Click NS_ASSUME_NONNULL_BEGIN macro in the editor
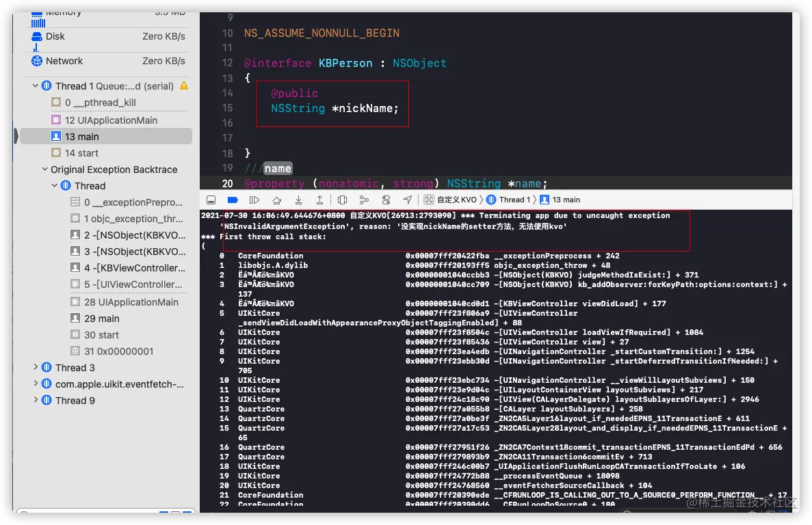This screenshot has height=525, width=812. (322, 33)
